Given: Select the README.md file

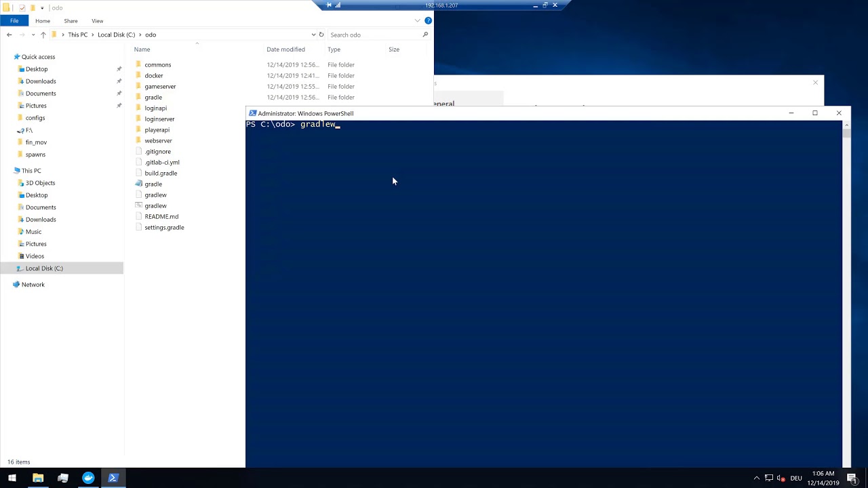Looking at the screenshot, I should tap(161, 217).
